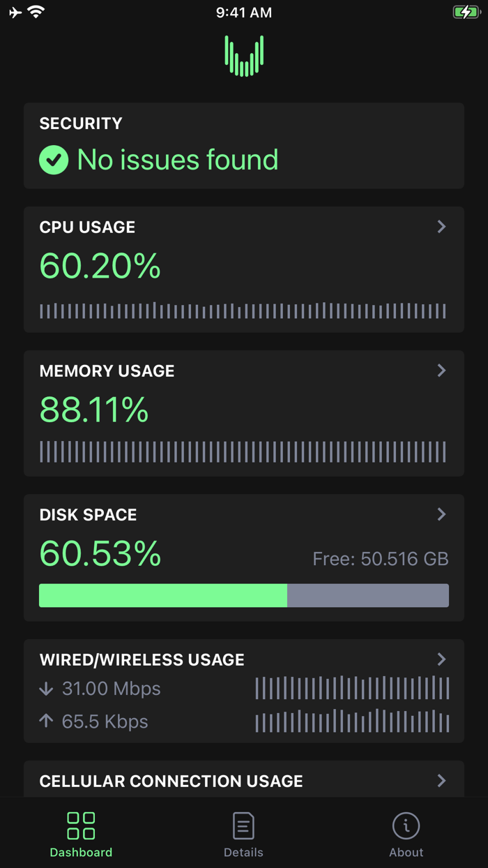The height and width of the screenshot is (868, 488).
Task: Expand Wired/Wireless Usage chevron
Action: 441,659
